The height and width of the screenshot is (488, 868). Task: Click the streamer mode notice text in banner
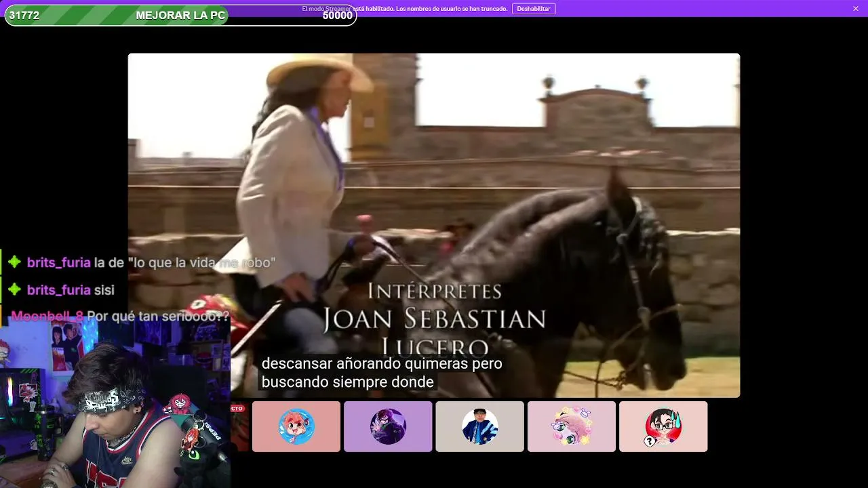pos(405,9)
